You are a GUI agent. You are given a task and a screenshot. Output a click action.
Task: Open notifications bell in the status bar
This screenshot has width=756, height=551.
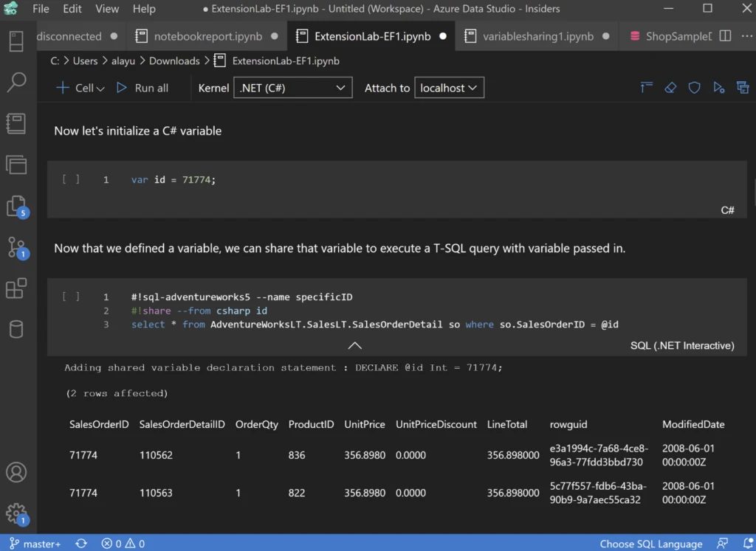[x=748, y=544]
